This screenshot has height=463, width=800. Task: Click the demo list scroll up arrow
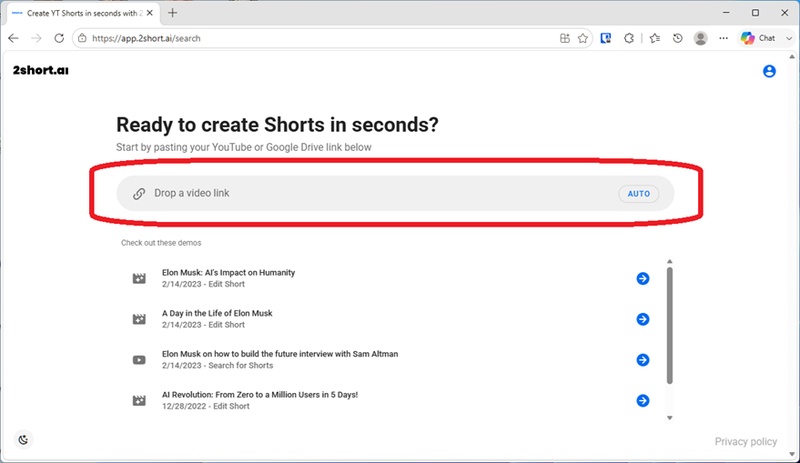pyautogui.click(x=670, y=261)
